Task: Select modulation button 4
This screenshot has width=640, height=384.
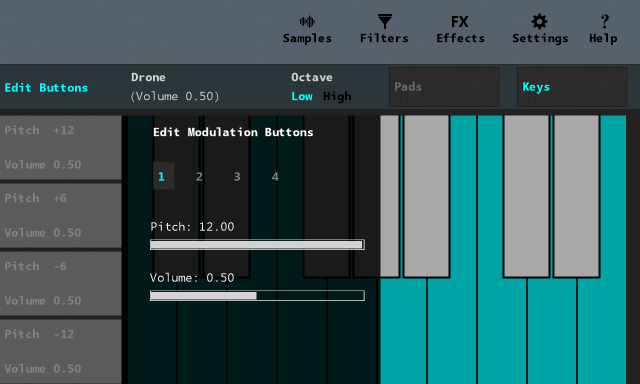Action: pos(275,176)
